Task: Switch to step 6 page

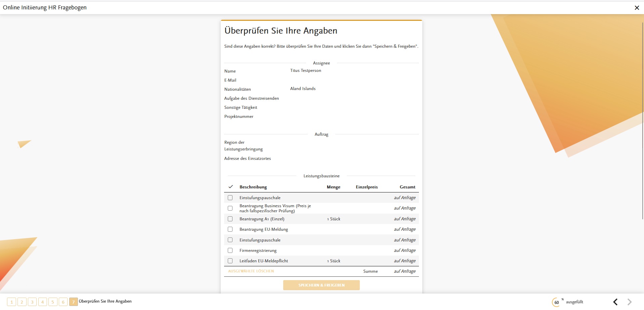Action: (x=63, y=302)
